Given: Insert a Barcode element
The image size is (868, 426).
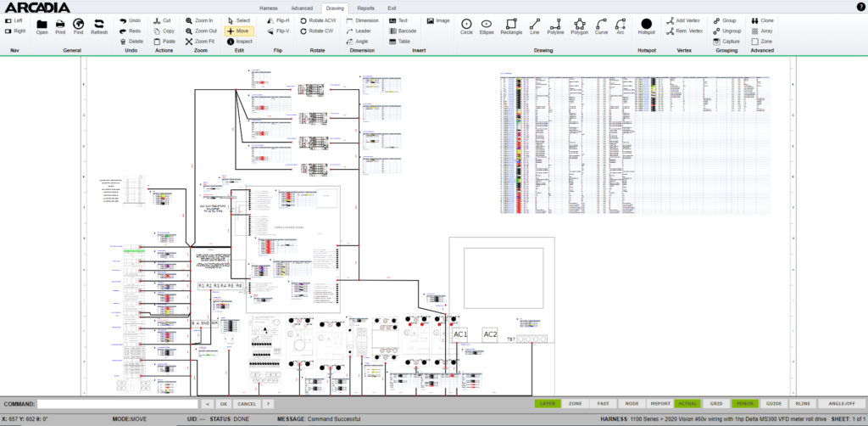Looking at the screenshot, I should pyautogui.click(x=401, y=31).
